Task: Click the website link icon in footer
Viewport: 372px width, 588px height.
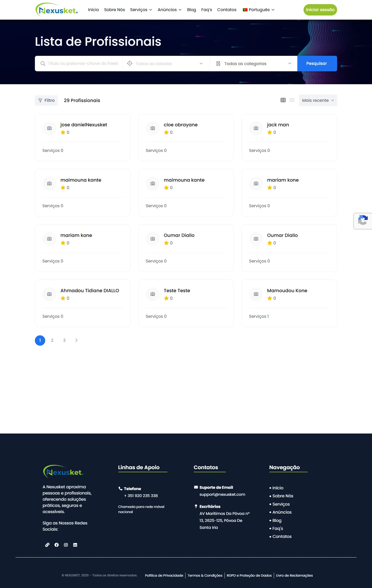Action: coord(47,545)
